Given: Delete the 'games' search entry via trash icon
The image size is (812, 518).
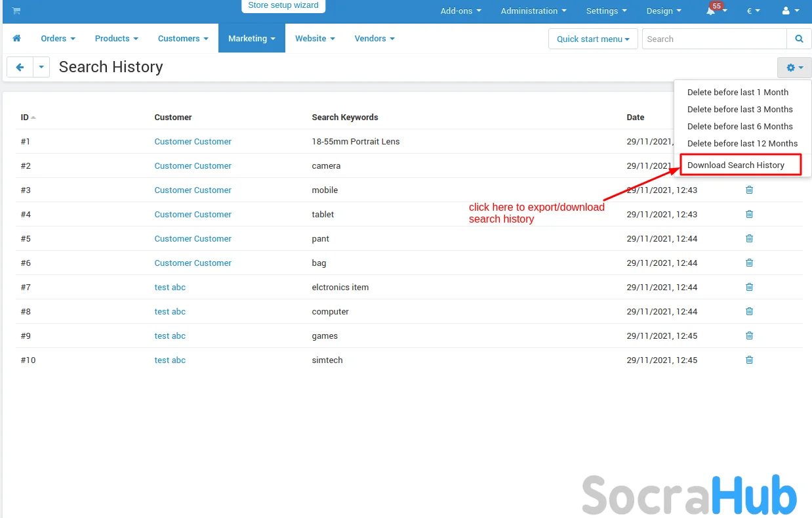Looking at the screenshot, I should point(749,335).
